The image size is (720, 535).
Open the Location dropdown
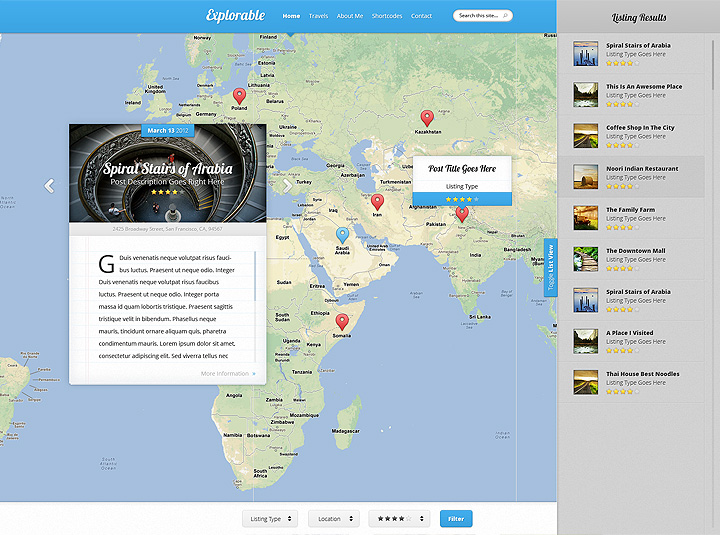[x=334, y=518]
